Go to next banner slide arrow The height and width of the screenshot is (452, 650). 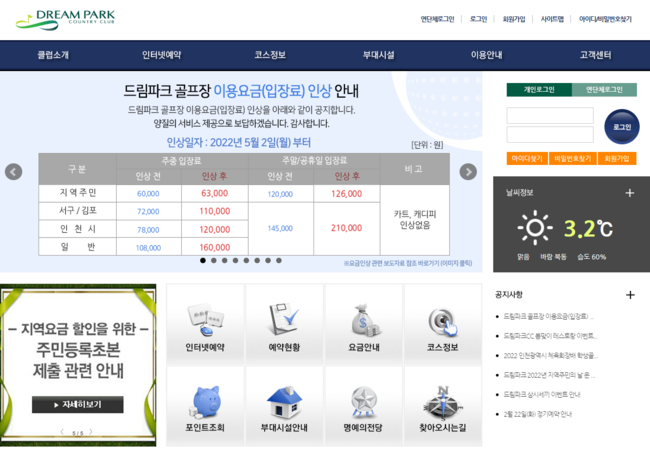[468, 172]
